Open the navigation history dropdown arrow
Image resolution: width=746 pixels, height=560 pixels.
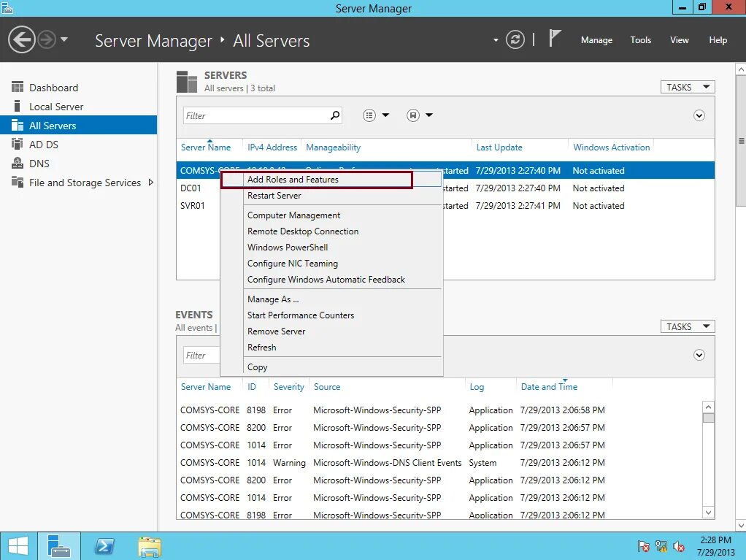(x=64, y=39)
